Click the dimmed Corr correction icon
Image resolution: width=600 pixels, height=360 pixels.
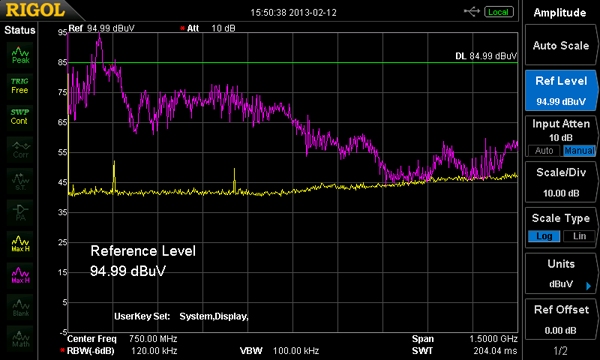[x=20, y=149]
